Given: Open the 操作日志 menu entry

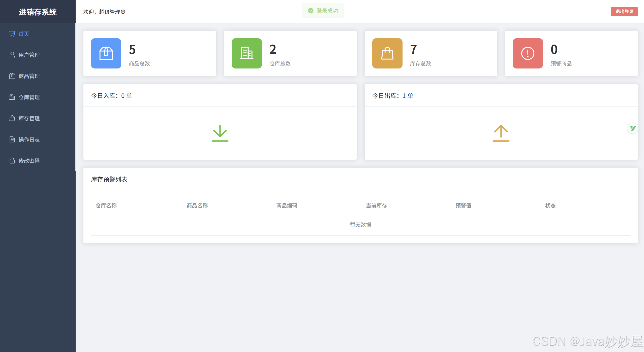Looking at the screenshot, I should 38,139.
